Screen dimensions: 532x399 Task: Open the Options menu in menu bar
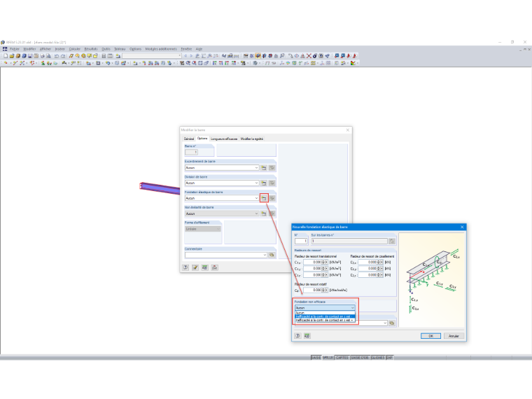tap(135, 49)
